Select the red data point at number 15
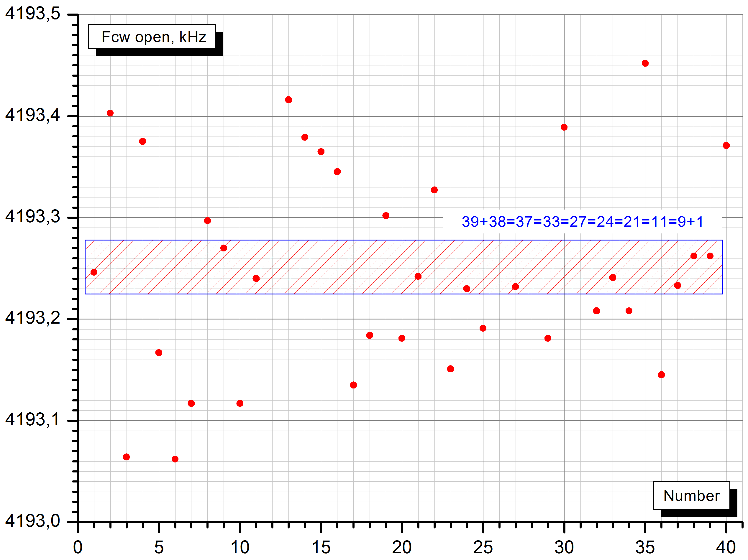 point(321,152)
